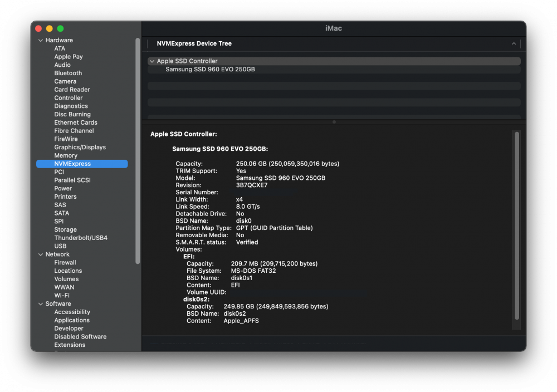Select Volumes under Network
Screen dimensions: 557x392
pyautogui.click(x=66, y=279)
